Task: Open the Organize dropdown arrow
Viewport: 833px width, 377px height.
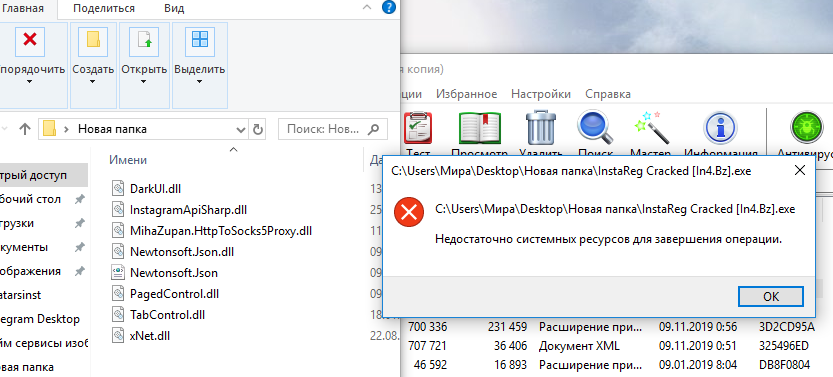Action: pos(30,82)
